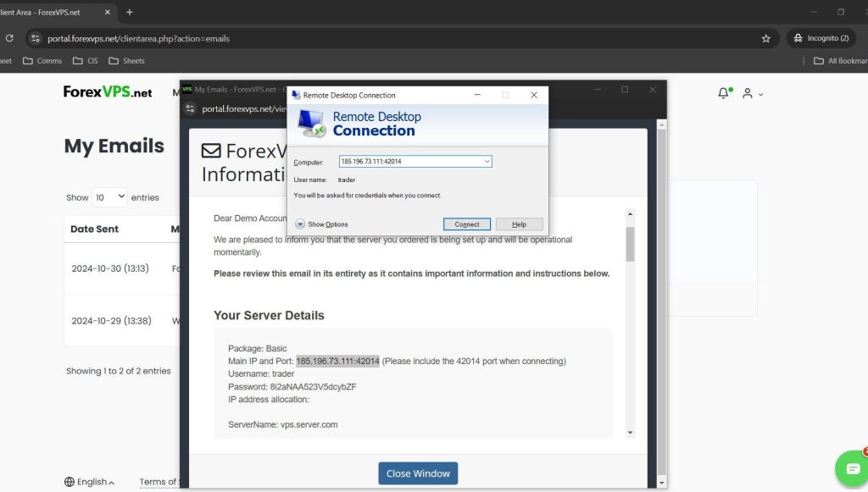Select the 2024-10-30 (13:13) email row
The width and height of the screenshot is (868, 492).
coord(122,268)
